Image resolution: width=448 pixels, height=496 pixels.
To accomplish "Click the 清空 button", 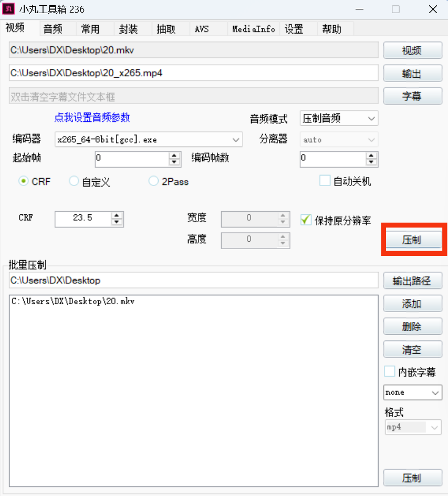I will pos(413,349).
